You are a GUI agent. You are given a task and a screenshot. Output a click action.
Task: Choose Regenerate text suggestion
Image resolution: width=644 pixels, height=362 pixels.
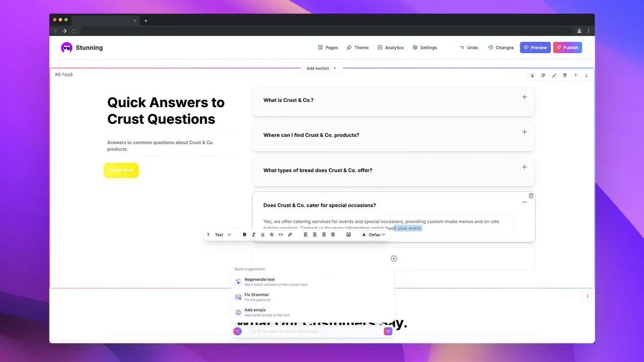coord(313,282)
